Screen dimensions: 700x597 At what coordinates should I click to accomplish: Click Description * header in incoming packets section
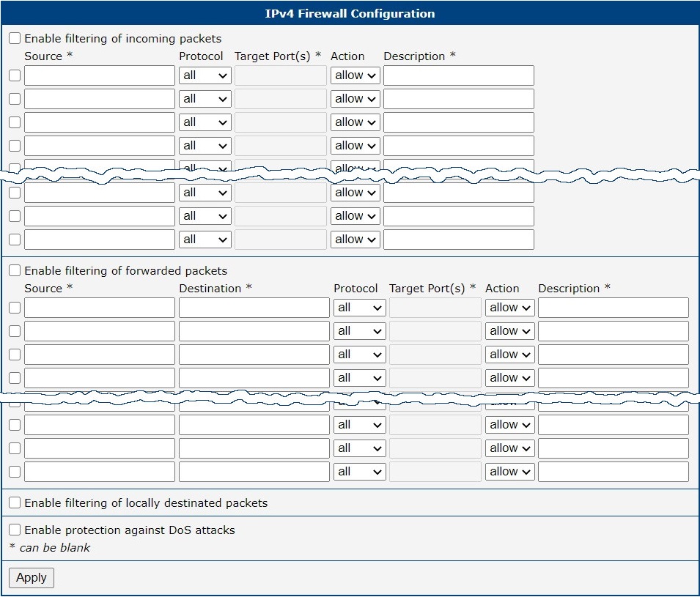420,56
